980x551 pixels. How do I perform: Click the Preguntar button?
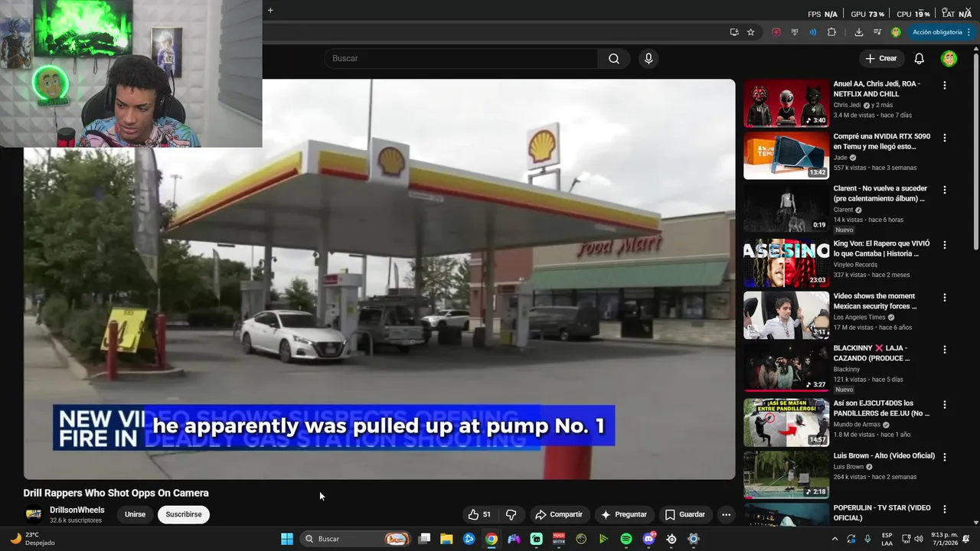click(624, 514)
